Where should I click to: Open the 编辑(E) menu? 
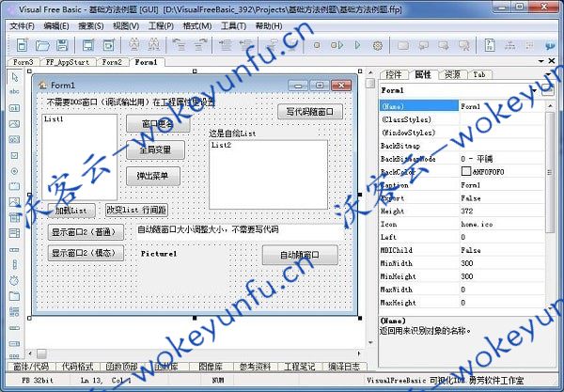56,26
